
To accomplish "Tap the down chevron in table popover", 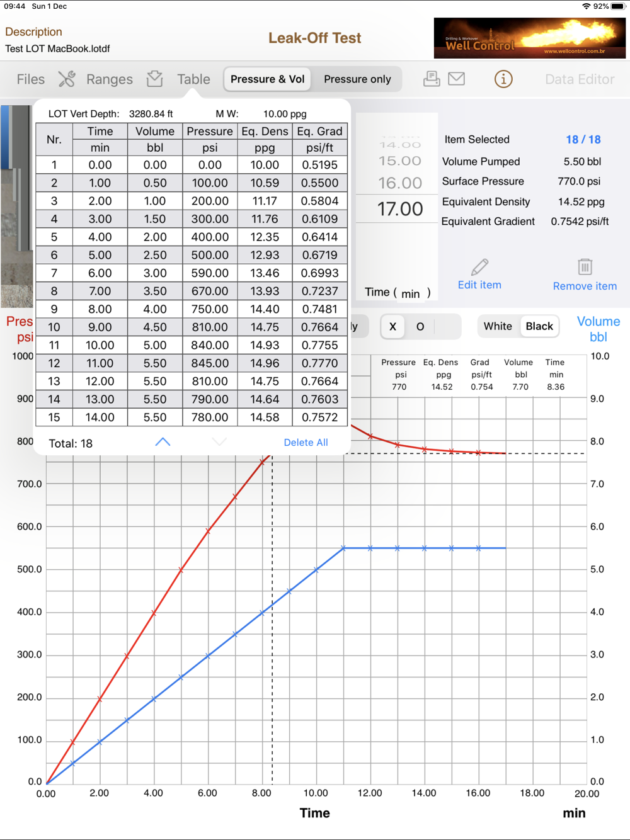I will [219, 442].
